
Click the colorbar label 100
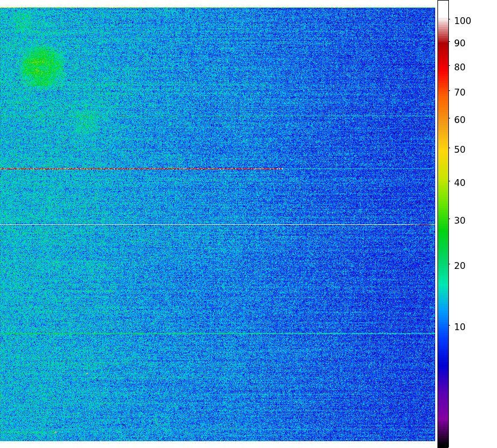463,21
